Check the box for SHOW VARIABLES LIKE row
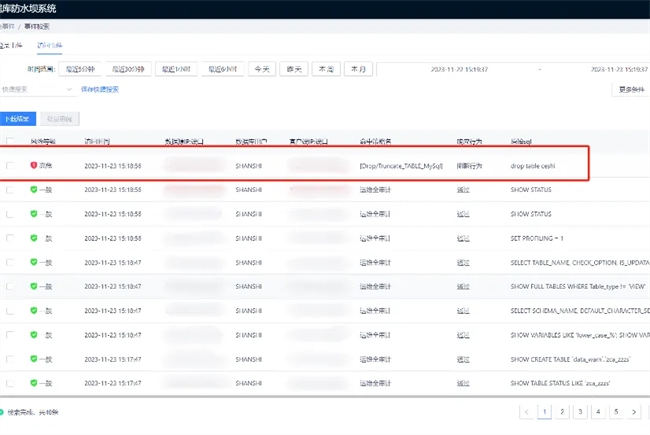This screenshot has height=435, width=650. (10, 335)
